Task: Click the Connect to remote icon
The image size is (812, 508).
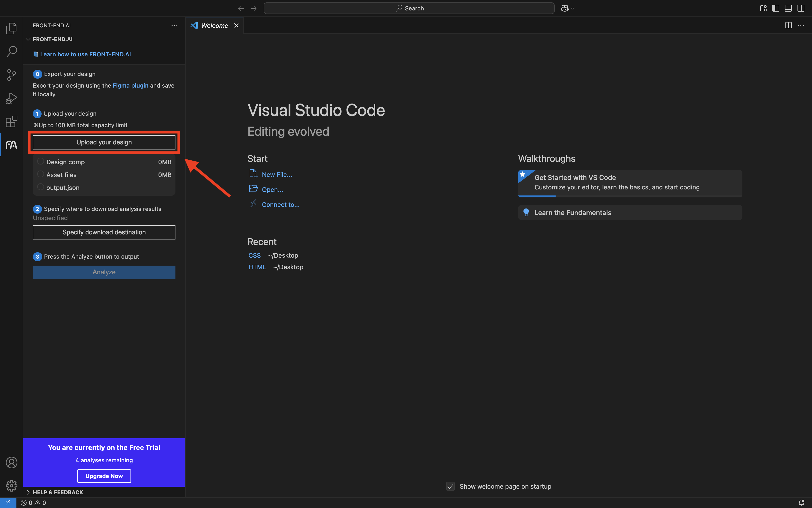Action: 253,204
